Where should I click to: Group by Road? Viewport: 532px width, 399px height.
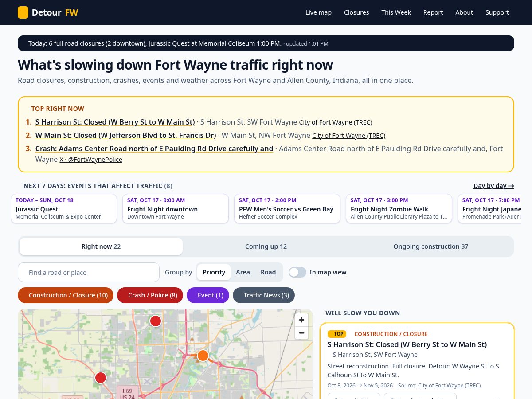[268, 272]
